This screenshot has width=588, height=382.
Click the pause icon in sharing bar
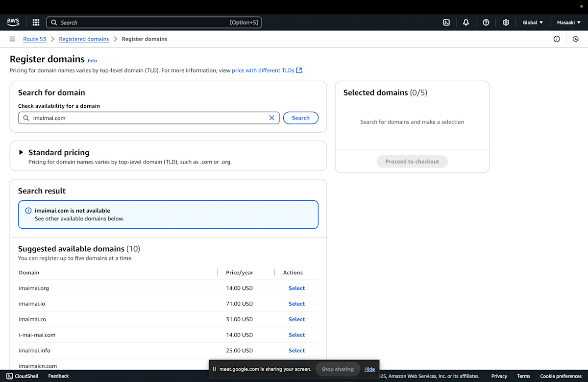point(214,369)
